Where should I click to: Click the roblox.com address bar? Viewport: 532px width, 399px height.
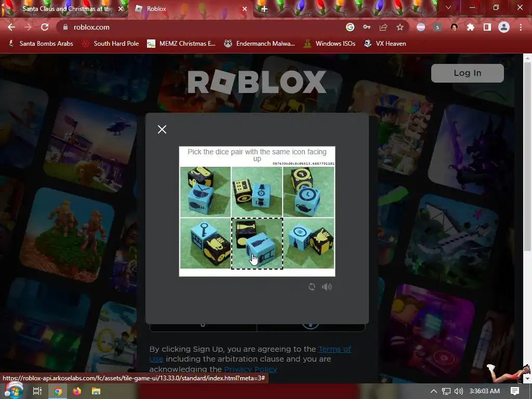tap(204, 27)
